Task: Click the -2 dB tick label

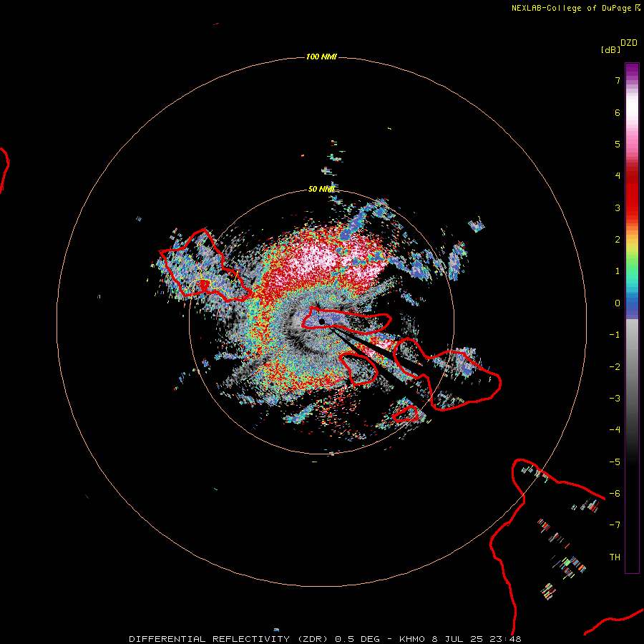Action: pyautogui.click(x=615, y=367)
